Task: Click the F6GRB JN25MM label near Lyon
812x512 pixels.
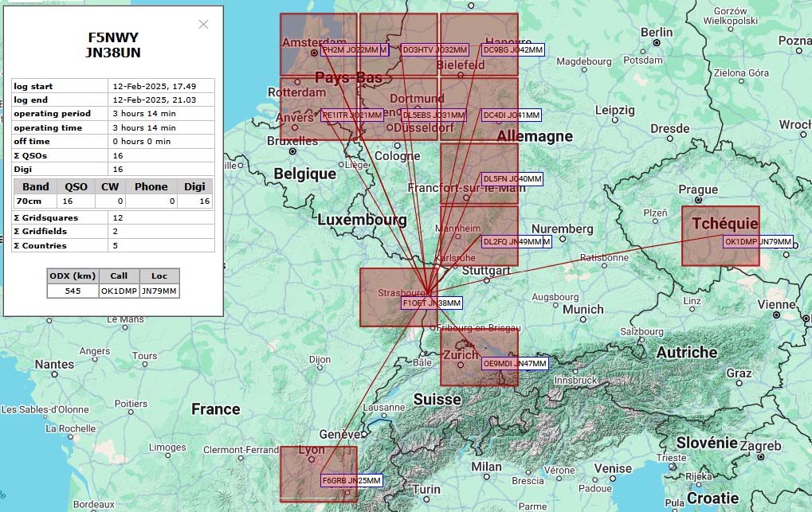Action: pyautogui.click(x=351, y=481)
